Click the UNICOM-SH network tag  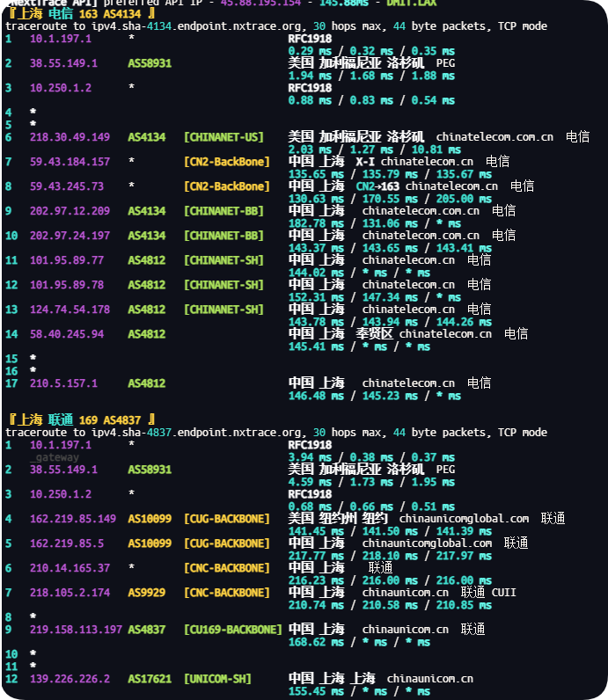(x=217, y=679)
